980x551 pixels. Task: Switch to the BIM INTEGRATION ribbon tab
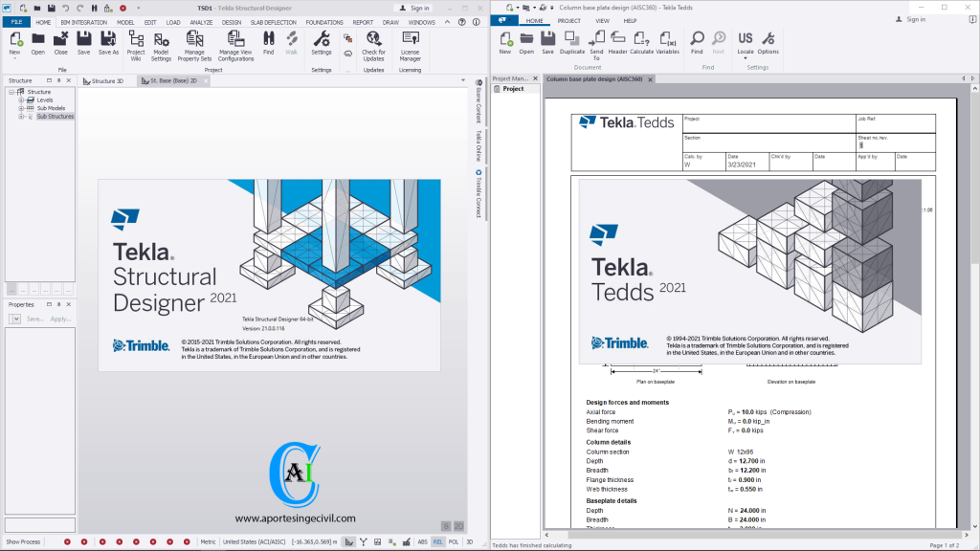coord(82,22)
